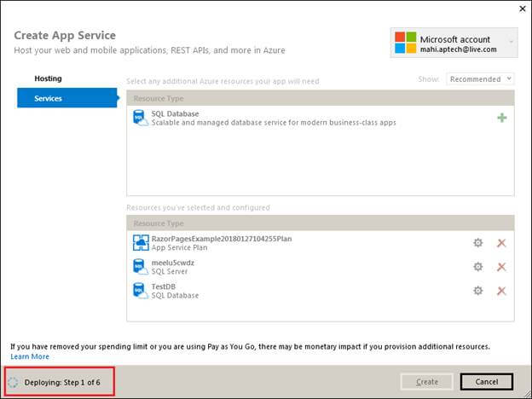
Task: Open settings gear for App Service Plan
Action: point(477,243)
